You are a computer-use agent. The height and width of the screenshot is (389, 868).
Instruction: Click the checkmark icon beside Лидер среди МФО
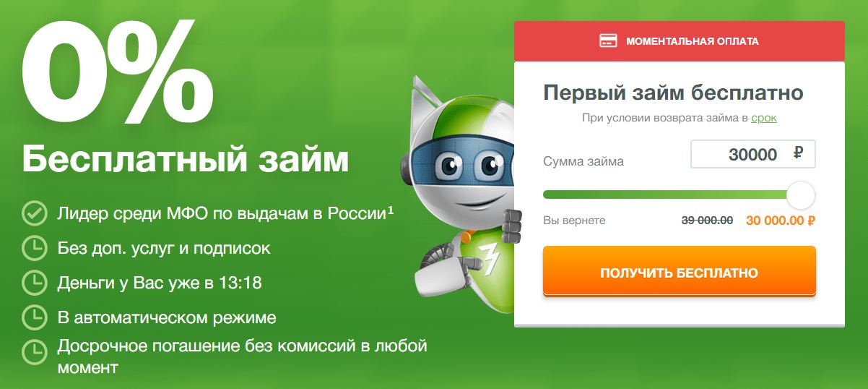click(33, 213)
